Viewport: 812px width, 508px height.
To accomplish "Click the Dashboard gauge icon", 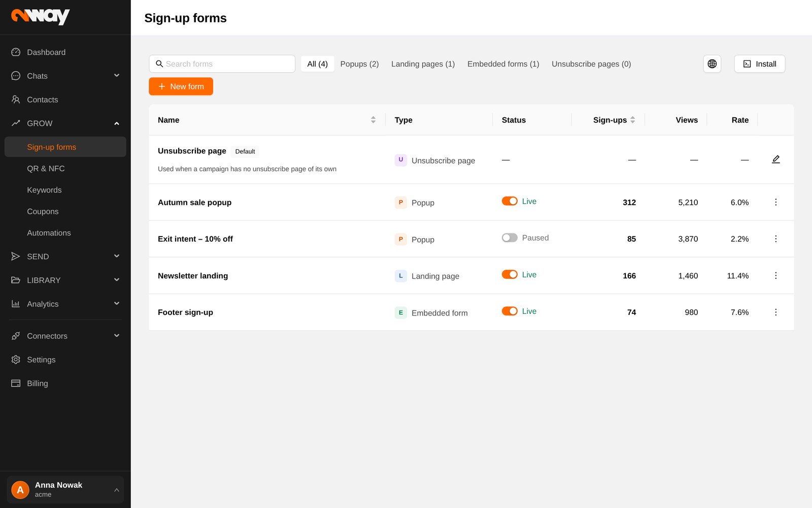I will pos(16,52).
